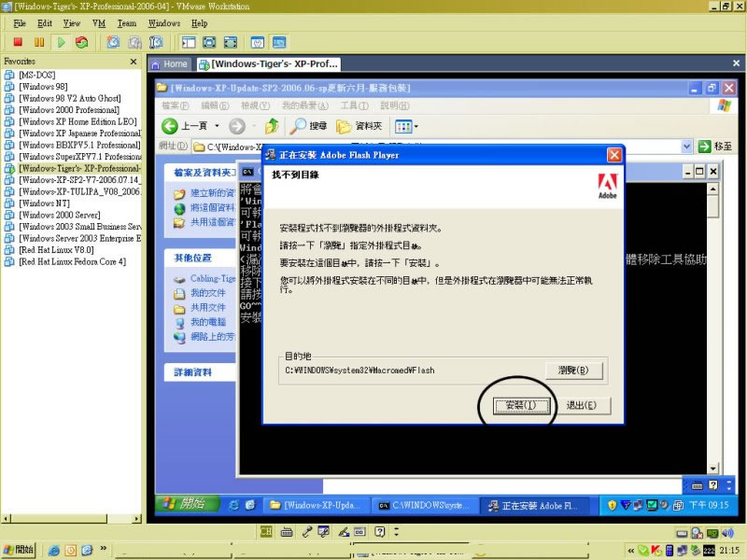Click the Explorer back (上一頁) button
Image resolution: width=747 pixels, height=560 pixels.
click(x=184, y=126)
